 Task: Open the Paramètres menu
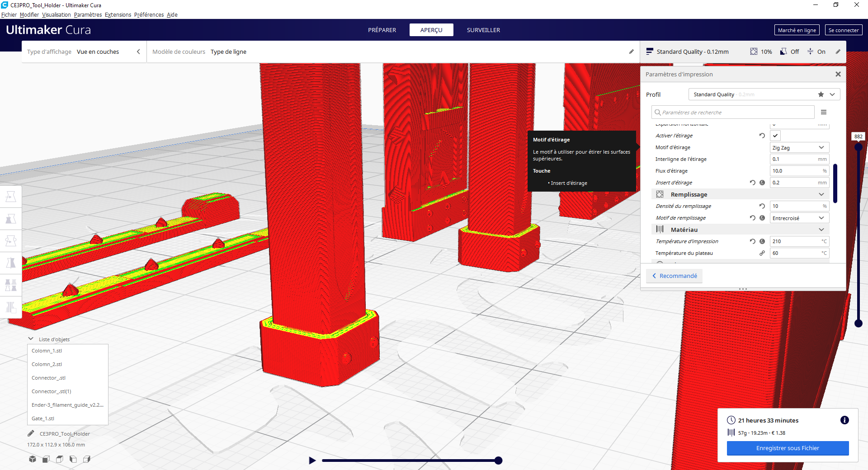pyautogui.click(x=88, y=14)
